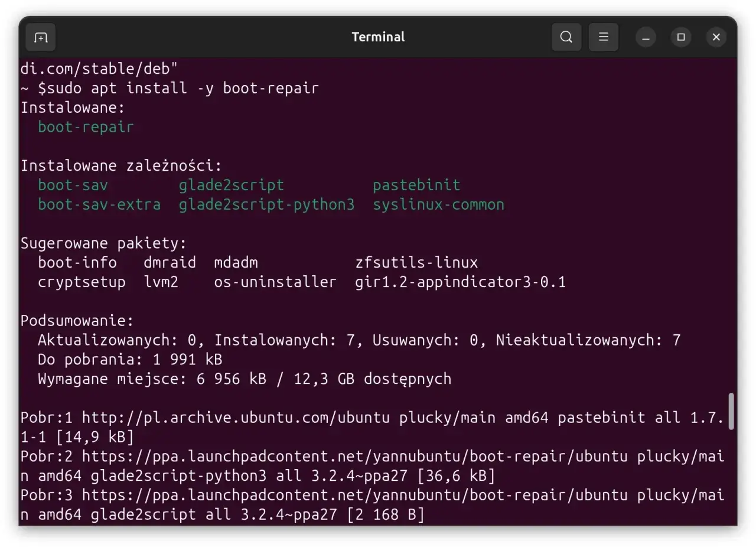Click the menu icon with three lines

pyautogui.click(x=604, y=37)
